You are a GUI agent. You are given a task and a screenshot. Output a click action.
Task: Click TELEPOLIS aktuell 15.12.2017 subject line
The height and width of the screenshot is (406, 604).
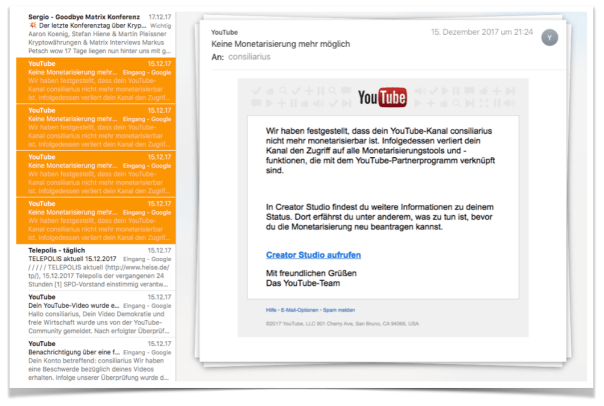[x=72, y=259]
